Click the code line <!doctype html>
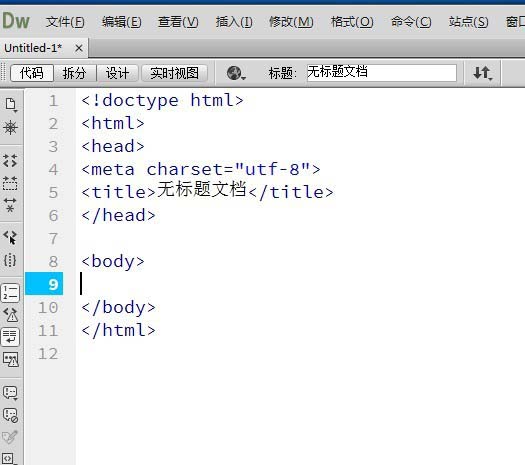The image size is (525, 465). [162, 100]
